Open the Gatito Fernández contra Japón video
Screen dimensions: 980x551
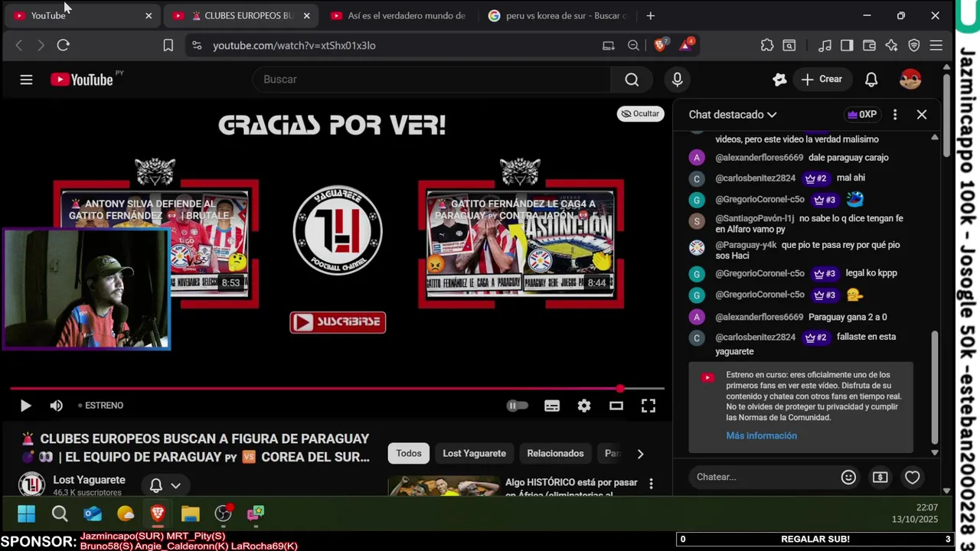521,243
